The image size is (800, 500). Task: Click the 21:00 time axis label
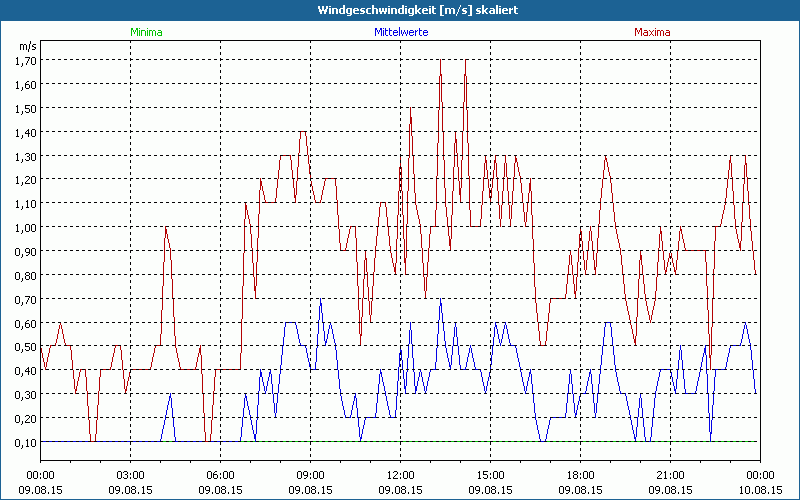pyautogui.click(x=671, y=475)
